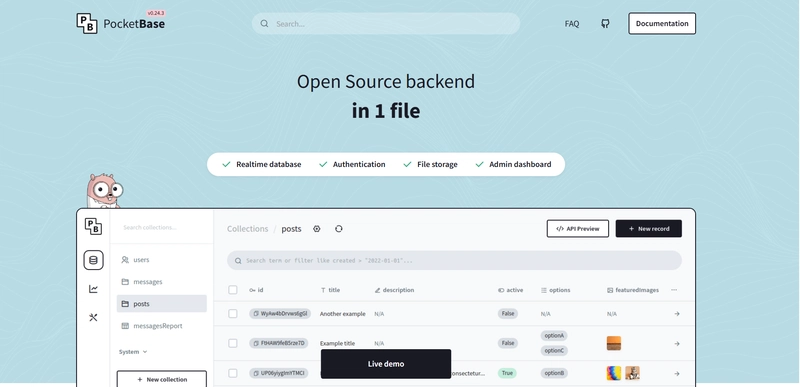800x387 pixels.
Task: Click the optionC tag
Action: tap(554, 351)
